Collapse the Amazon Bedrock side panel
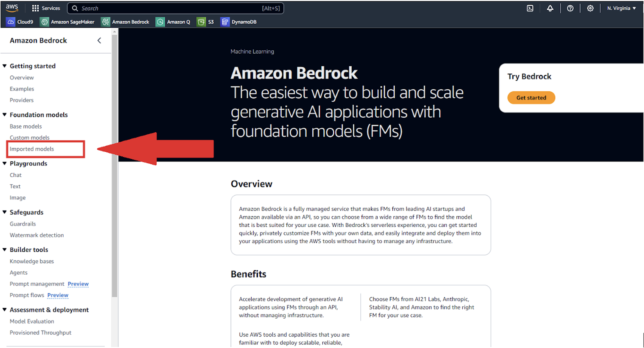Viewport: 644px width, 348px height. click(x=99, y=40)
